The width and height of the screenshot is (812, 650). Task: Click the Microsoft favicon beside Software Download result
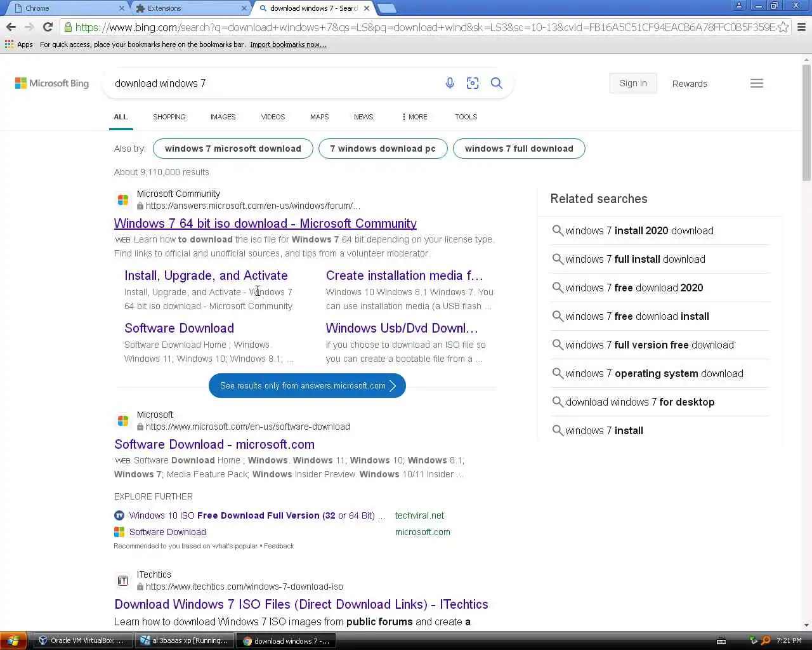coord(123,421)
